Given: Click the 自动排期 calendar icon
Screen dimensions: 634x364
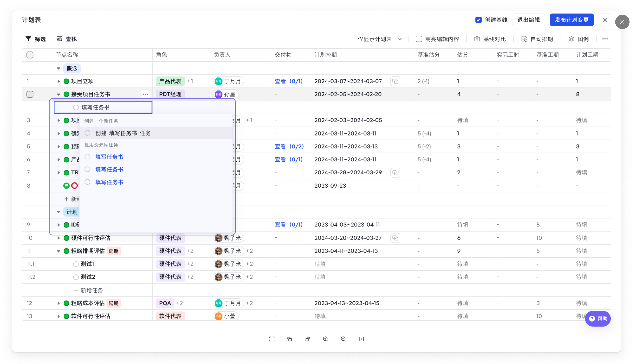Looking at the screenshot, I should [524, 39].
